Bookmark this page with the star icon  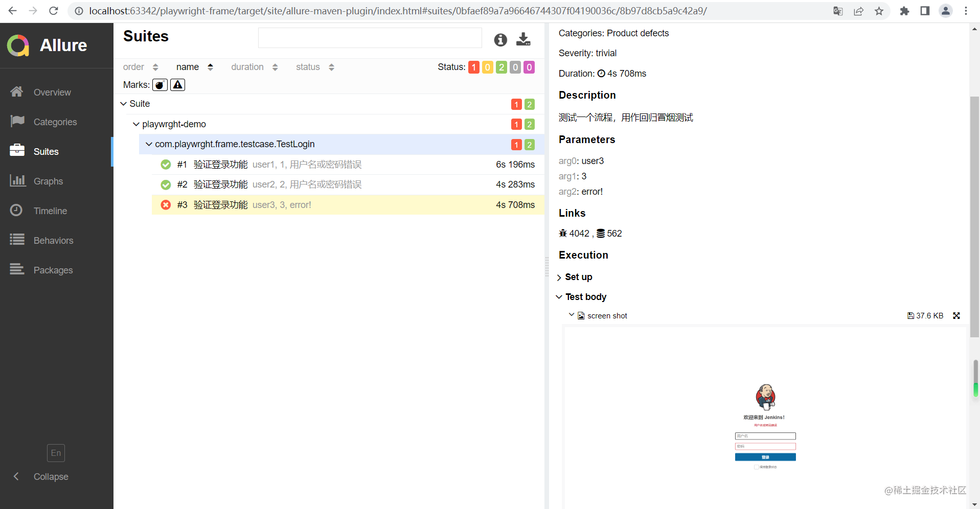[x=879, y=11]
